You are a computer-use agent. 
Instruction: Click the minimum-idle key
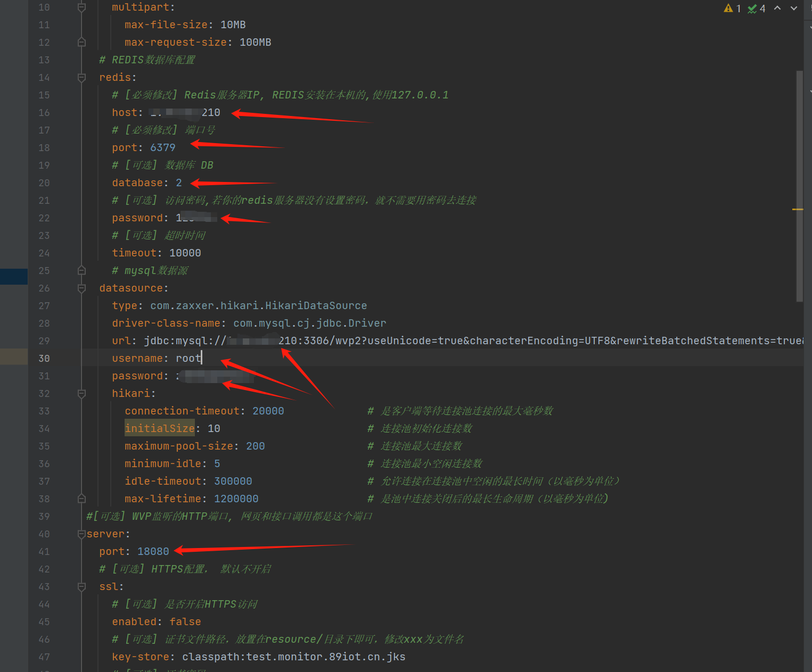[x=163, y=464]
